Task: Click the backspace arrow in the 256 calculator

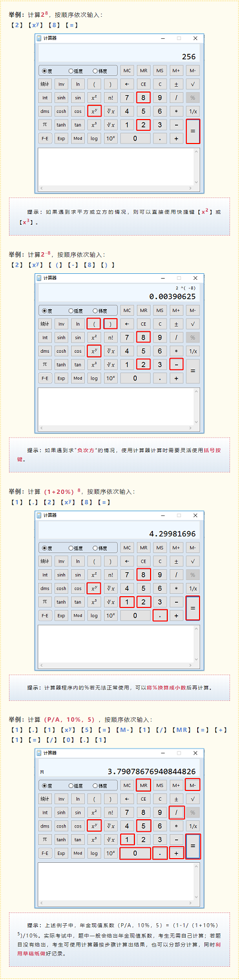Action: 127,84
